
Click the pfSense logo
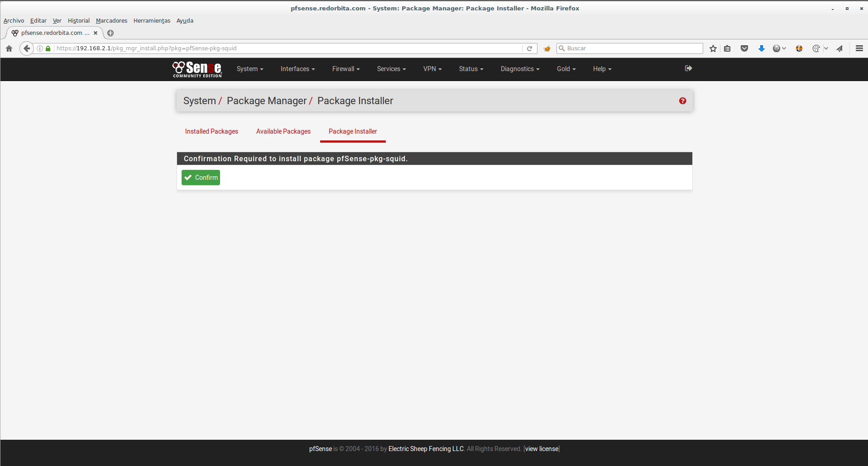tap(197, 69)
